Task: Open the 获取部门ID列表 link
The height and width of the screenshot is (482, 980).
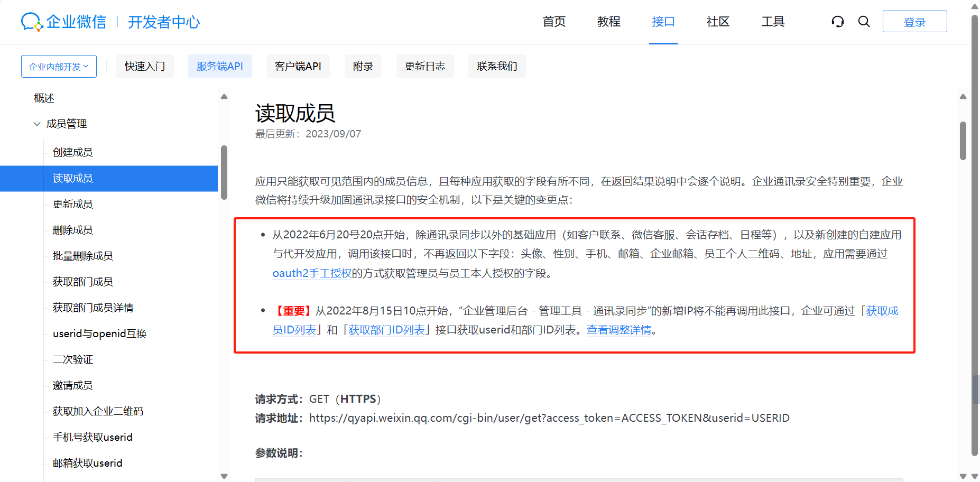Action: pyautogui.click(x=386, y=330)
